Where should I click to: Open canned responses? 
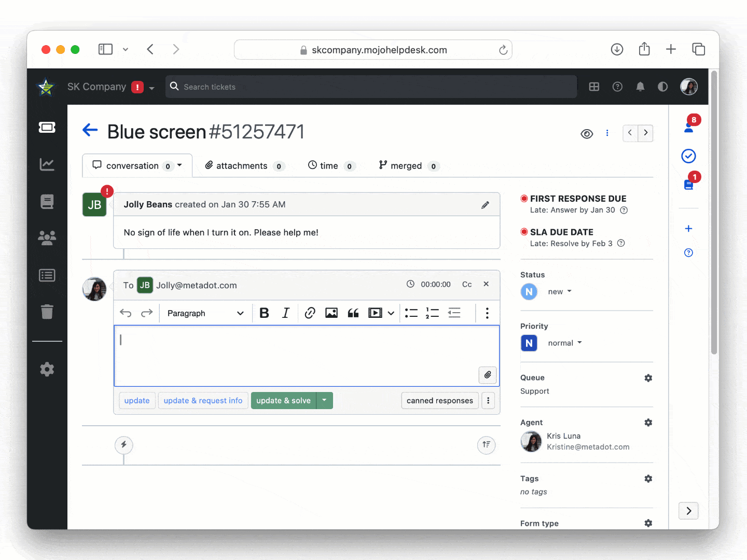pos(439,401)
